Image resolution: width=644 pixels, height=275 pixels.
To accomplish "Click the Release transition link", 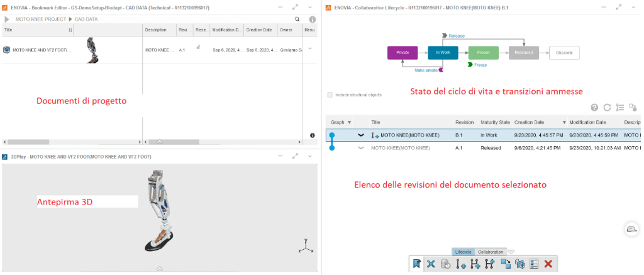I will coord(457,36).
